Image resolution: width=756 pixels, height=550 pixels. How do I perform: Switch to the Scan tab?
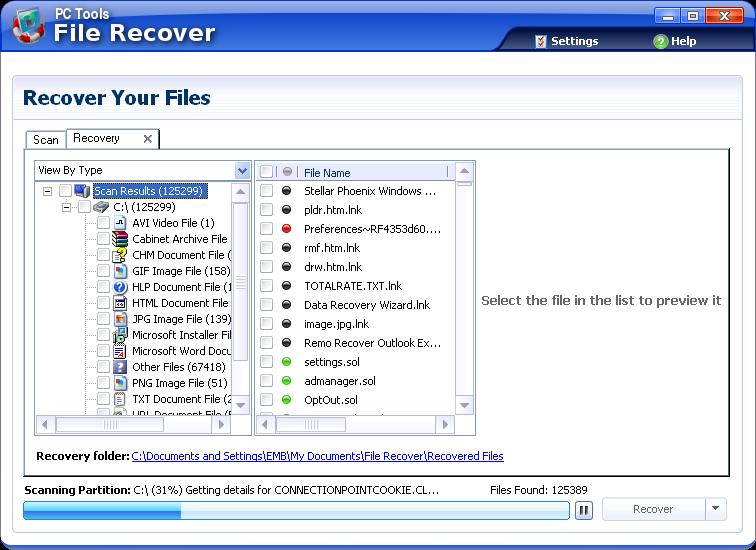tap(46, 140)
